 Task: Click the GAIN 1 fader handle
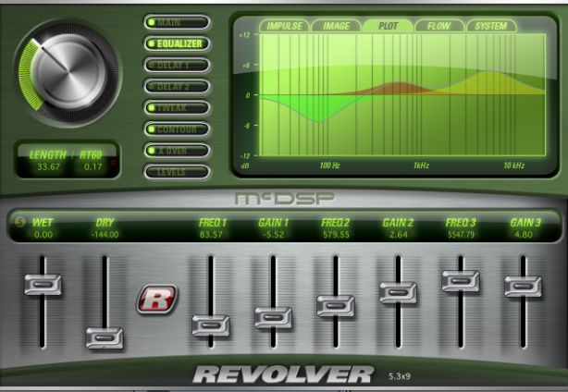(x=273, y=318)
